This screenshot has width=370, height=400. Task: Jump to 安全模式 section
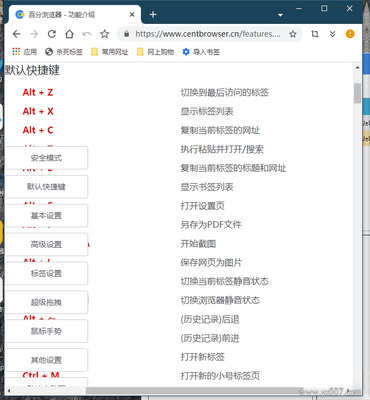click(46, 158)
